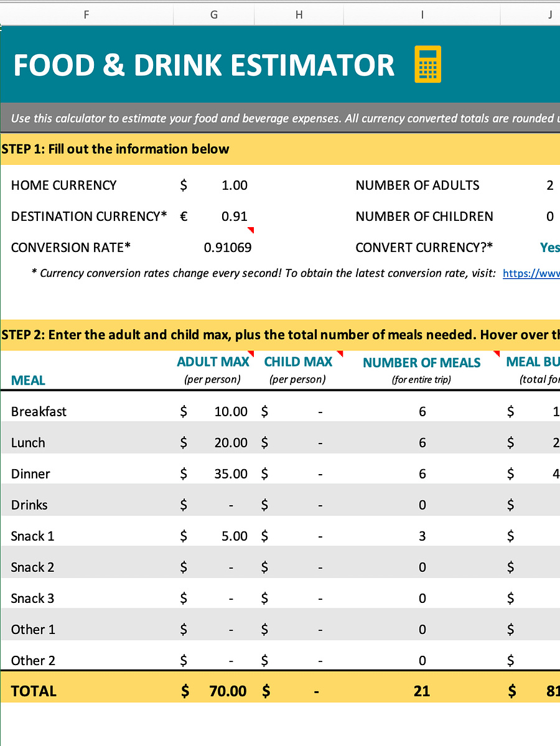Click the Breakfast row label
The width and height of the screenshot is (560, 746).
coord(39,411)
